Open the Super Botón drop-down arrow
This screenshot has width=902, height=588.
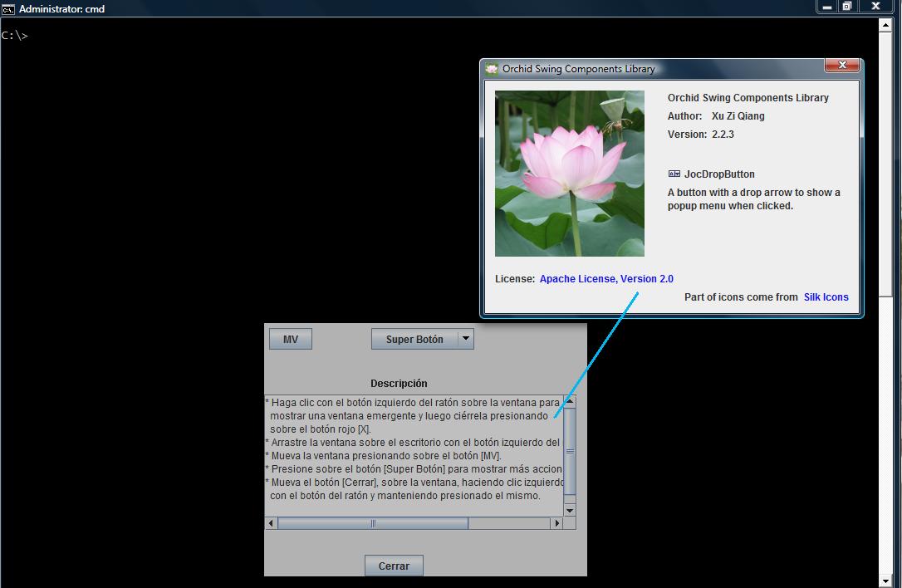coord(466,338)
